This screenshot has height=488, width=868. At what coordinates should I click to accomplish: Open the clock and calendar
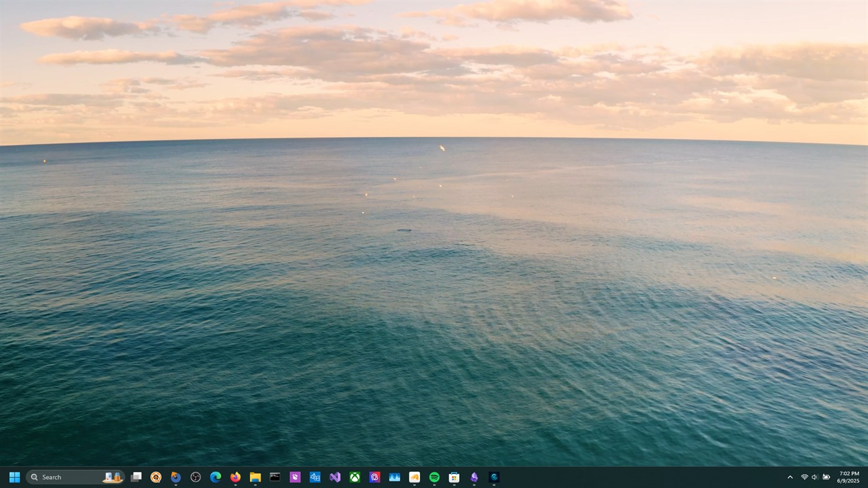pyautogui.click(x=848, y=477)
